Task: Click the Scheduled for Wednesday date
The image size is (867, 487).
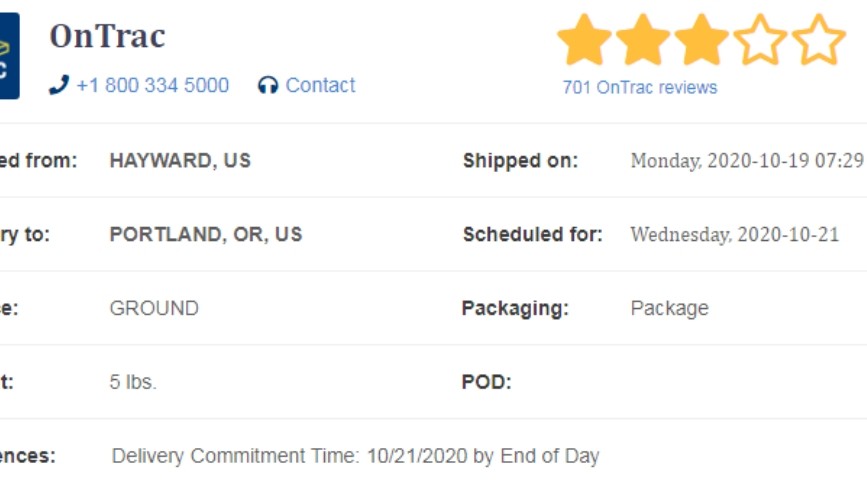Action: coord(735,235)
